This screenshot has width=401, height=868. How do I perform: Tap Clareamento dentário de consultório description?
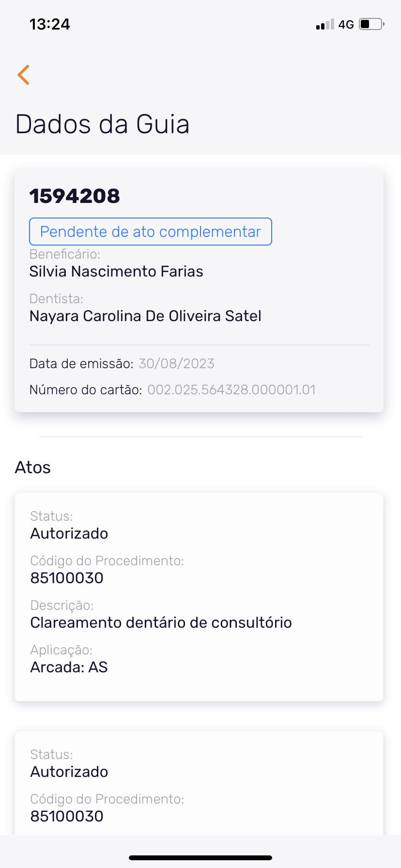pyautogui.click(x=161, y=622)
